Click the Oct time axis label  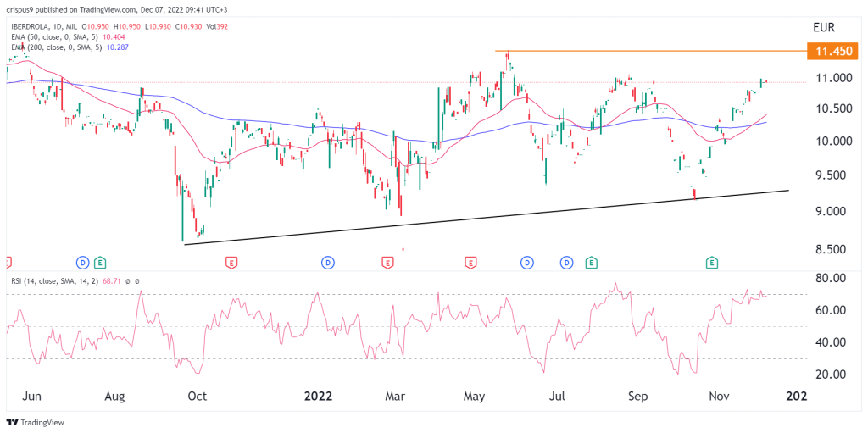pos(197,397)
